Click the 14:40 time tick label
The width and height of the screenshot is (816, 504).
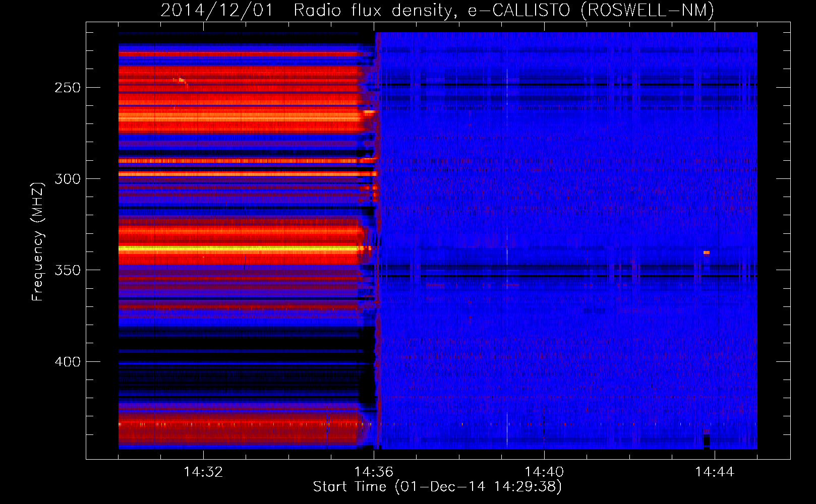click(x=544, y=472)
